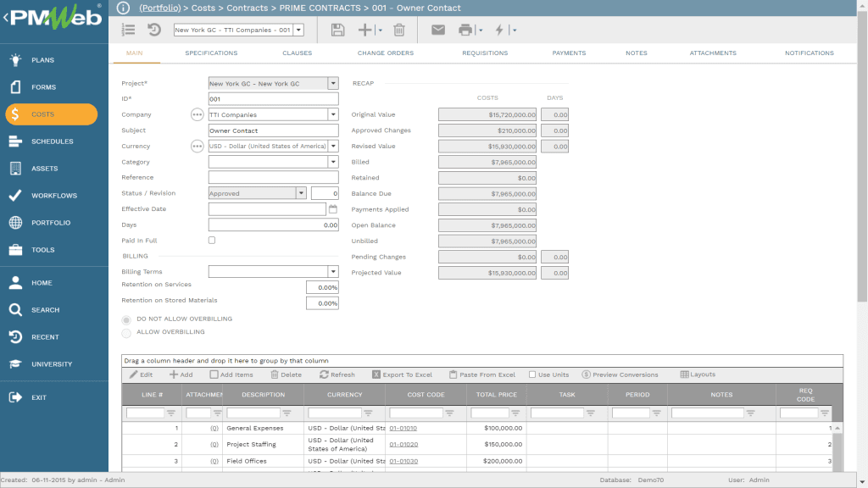The height and width of the screenshot is (488, 868).
Task: Save the contract record
Action: coord(337,30)
